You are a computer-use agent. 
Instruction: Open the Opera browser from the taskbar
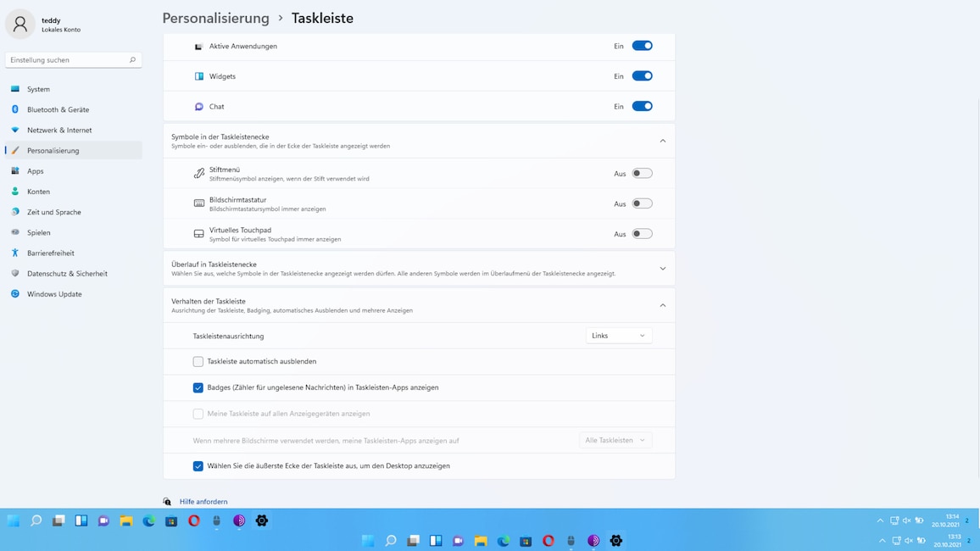click(x=194, y=520)
